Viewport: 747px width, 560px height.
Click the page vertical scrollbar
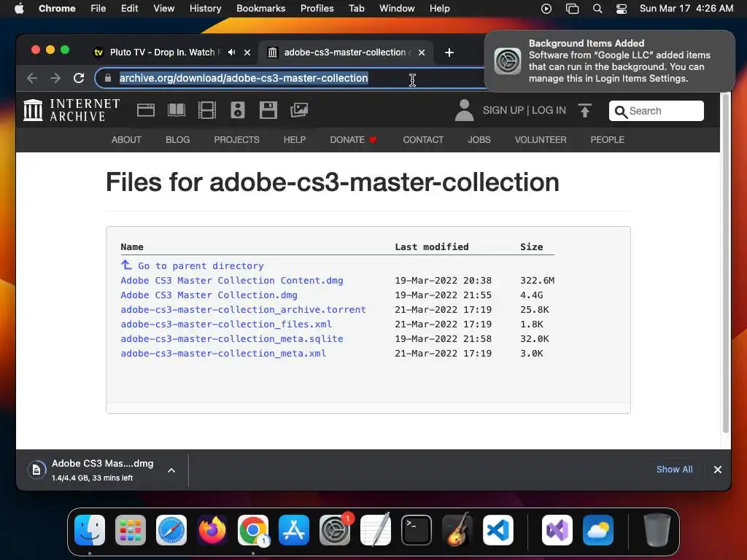click(x=726, y=262)
